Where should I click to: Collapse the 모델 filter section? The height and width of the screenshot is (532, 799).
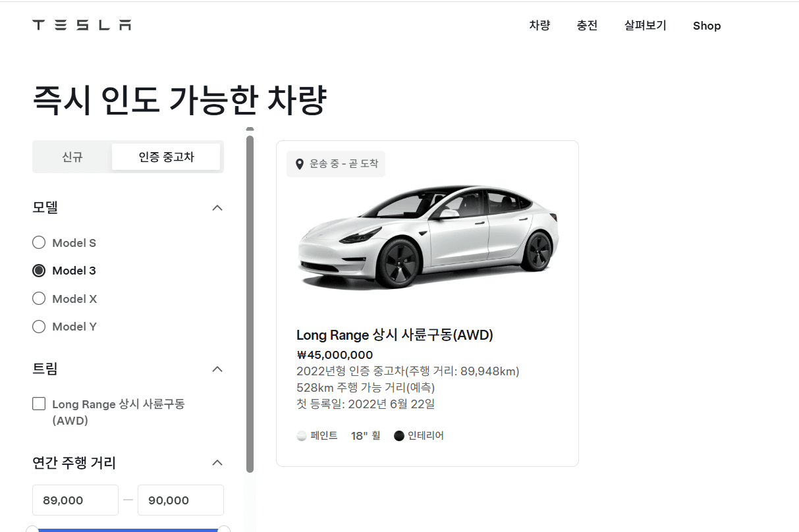(x=217, y=208)
